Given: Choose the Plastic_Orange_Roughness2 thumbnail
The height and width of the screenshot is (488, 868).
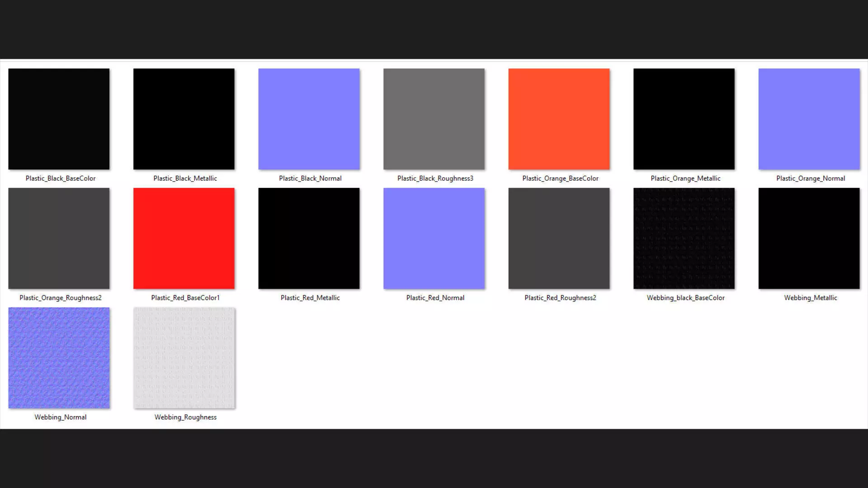Looking at the screenshot, I should click(x=59, y=238).
